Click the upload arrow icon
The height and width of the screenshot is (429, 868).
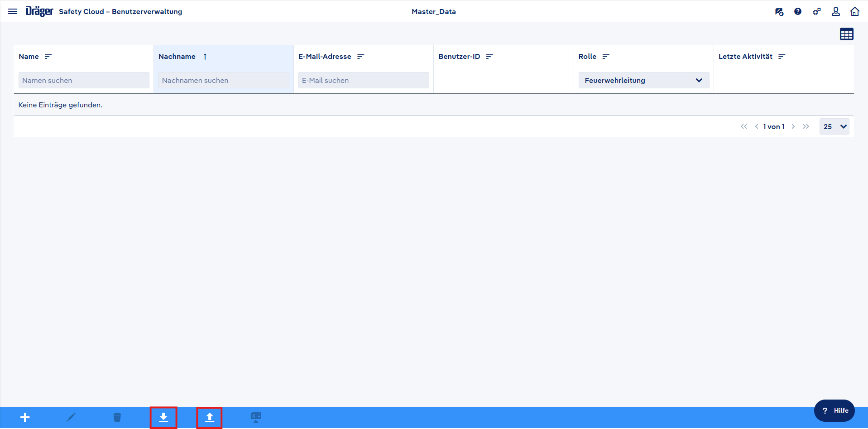(x=209, y=417)
